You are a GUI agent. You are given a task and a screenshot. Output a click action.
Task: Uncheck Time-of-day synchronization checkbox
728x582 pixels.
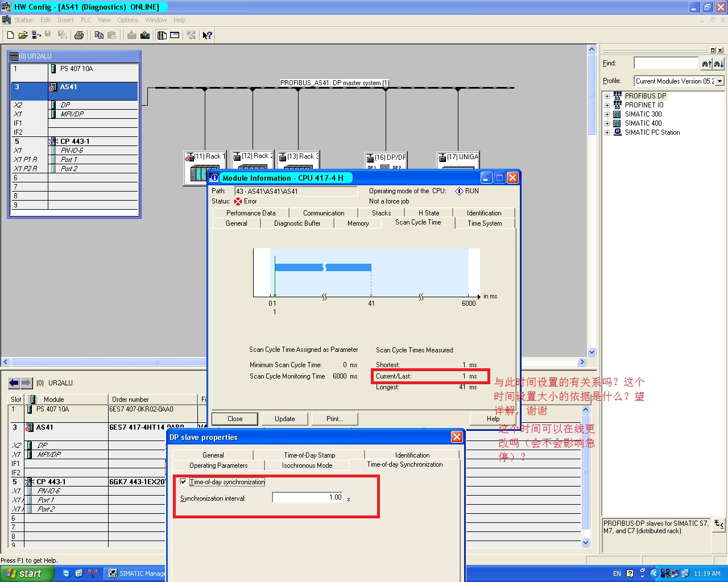pyautogui.click(x=183, y=481)
